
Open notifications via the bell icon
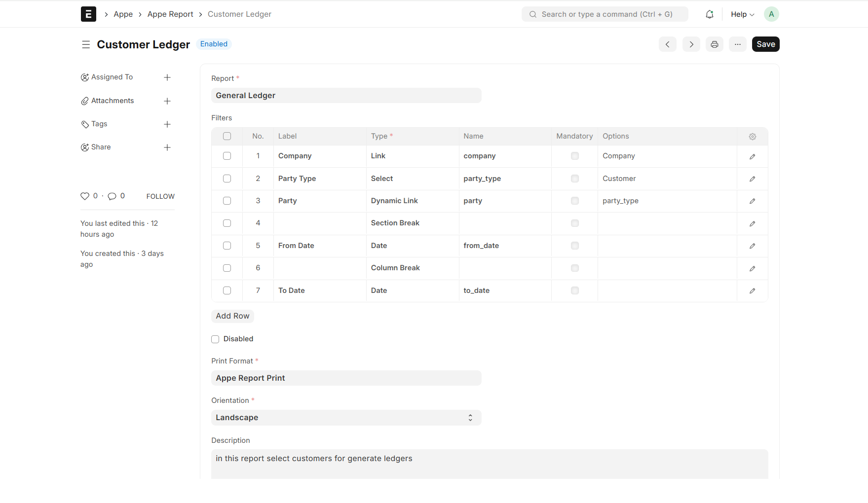point(709,14)
